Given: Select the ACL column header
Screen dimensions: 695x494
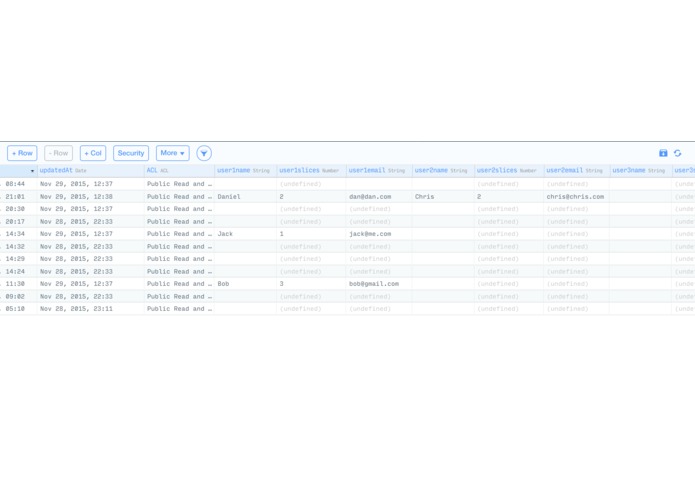Looking at the screenshot, I should pyautogui.click(x=180, y=171).
